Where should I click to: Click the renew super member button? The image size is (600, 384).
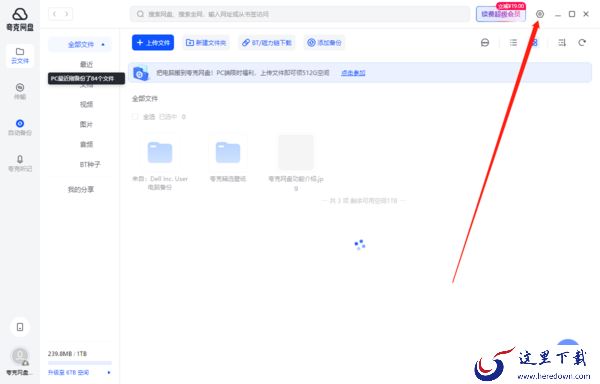[501, 14]
